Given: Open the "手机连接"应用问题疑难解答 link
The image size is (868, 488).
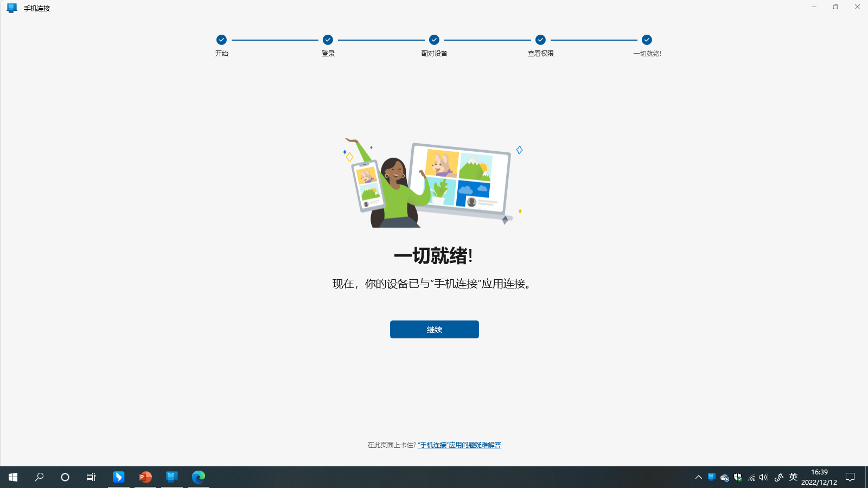Looking at the screenshot, I should (x=459, y=445).
